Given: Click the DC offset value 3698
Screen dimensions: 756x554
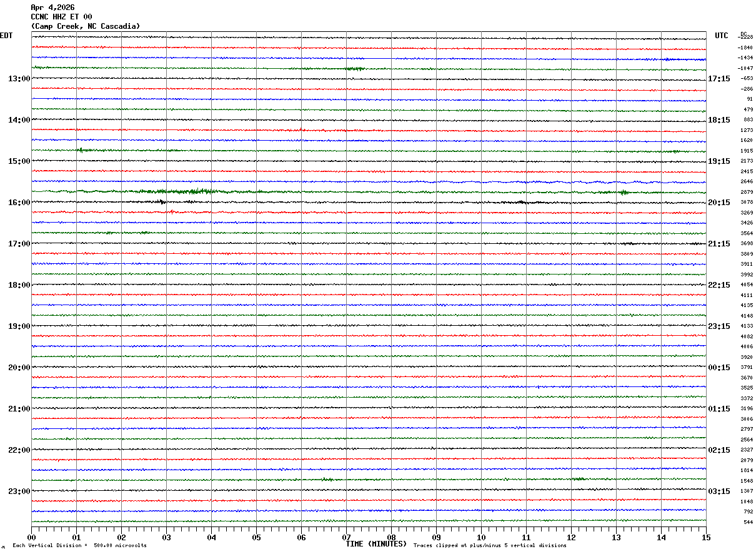Looking at the screenshot, I should click(747, 244).
